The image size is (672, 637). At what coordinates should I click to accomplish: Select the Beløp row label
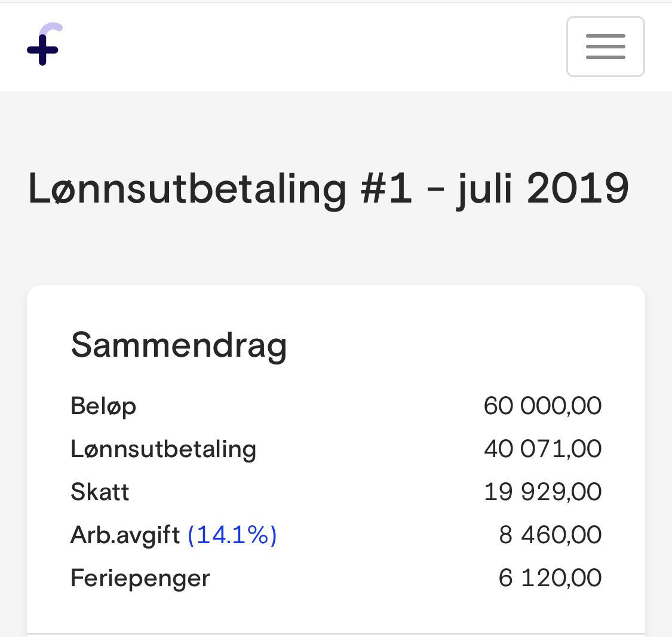[103, 406]
